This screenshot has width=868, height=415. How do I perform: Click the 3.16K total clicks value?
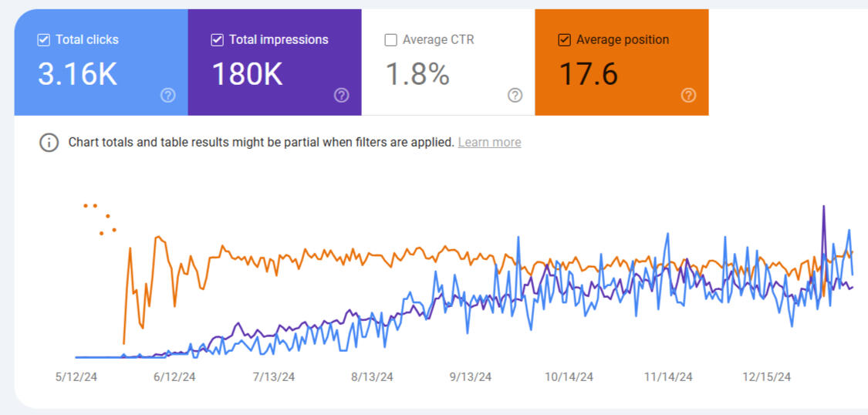coord(77,74)
